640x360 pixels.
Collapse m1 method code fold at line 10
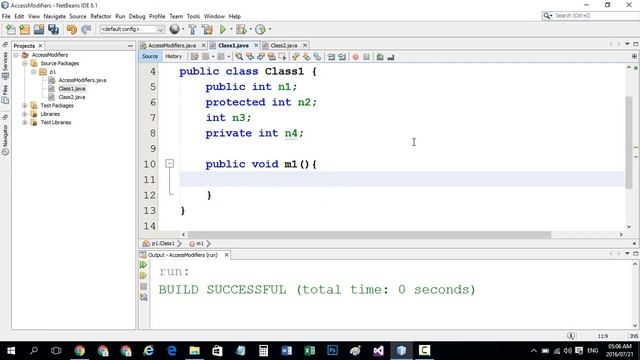tap(170, 164)
